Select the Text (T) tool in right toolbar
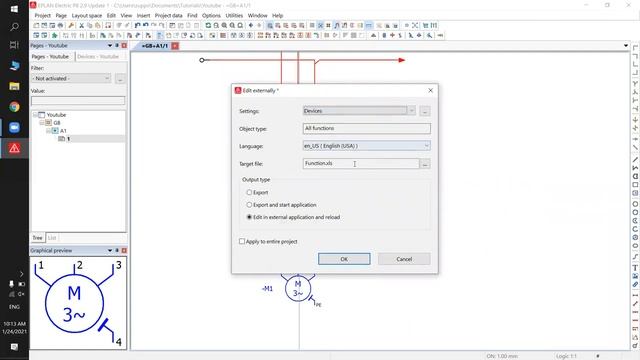Viewport: 640px width, 360px height. pyautogui.click(x=635, y=268)
